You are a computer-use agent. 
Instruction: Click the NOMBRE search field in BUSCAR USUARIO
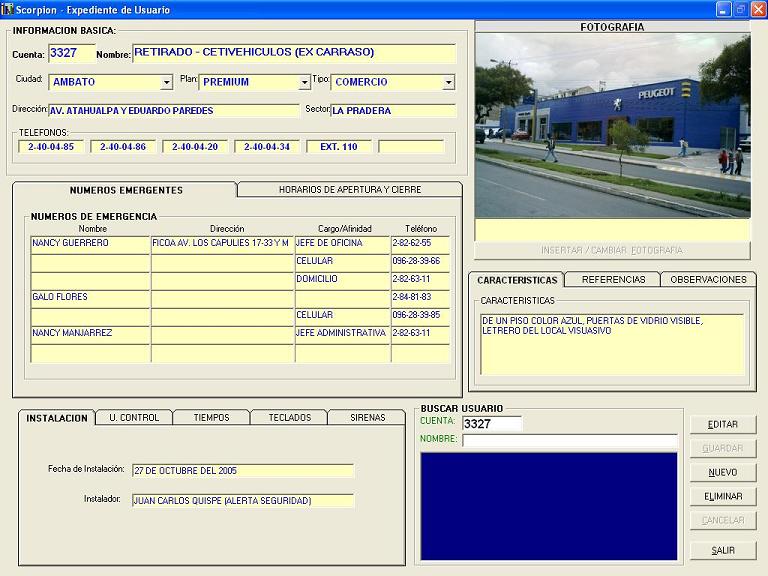point(570,440)
